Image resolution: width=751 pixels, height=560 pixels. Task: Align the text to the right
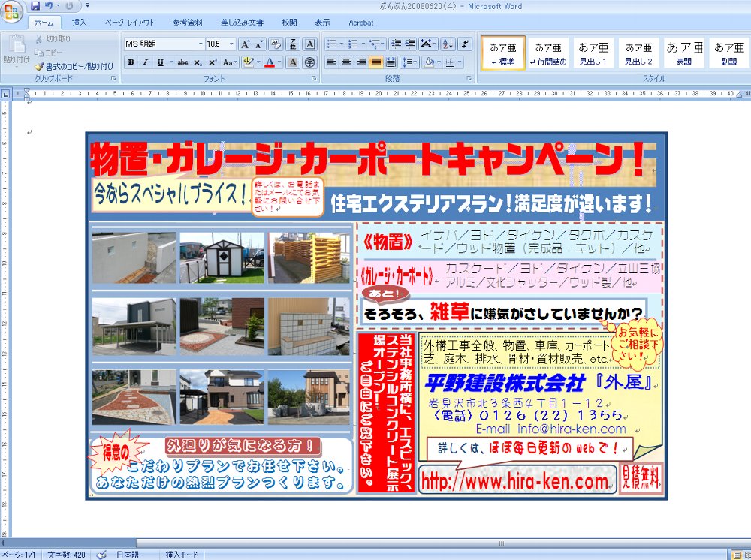(361, 62)
